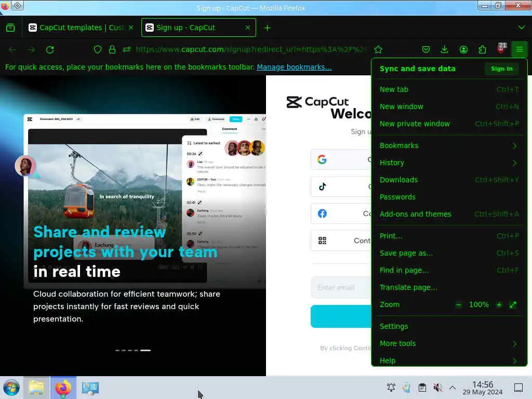Choose New tab from the menu
Viewport: 532px width, 399px height.
(449, 89)
